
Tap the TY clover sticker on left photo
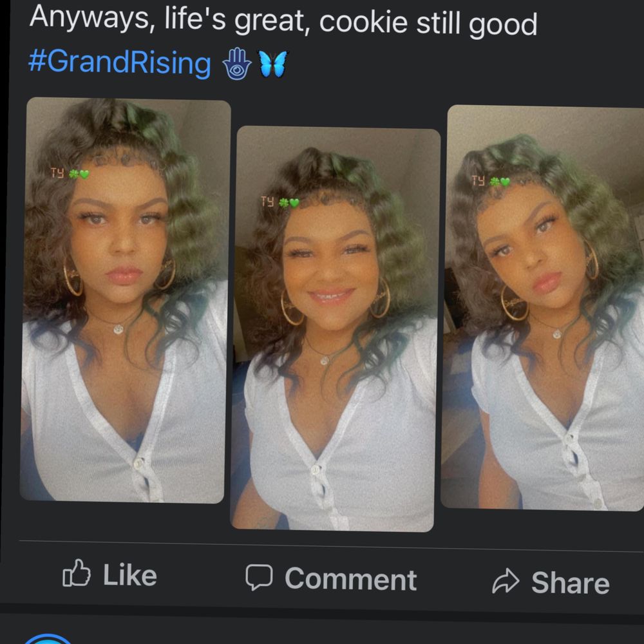(70, 173)
